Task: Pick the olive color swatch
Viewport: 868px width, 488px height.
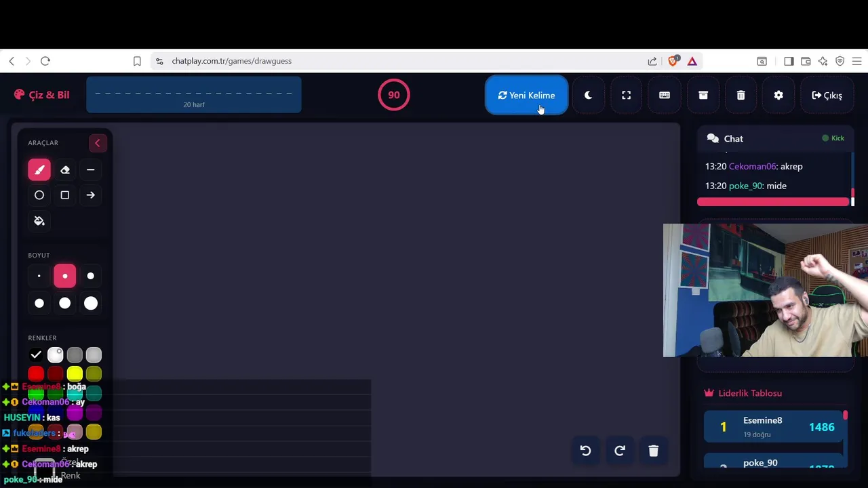Action: coord(94,373)
